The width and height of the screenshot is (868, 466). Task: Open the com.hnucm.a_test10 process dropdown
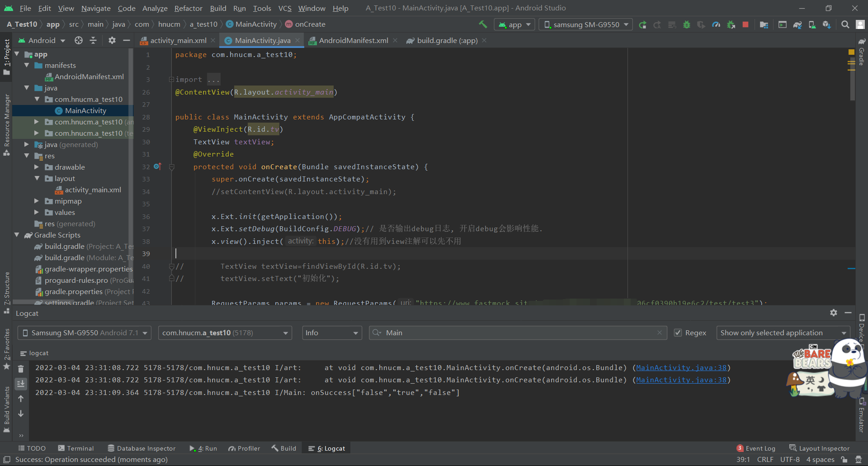225,333
